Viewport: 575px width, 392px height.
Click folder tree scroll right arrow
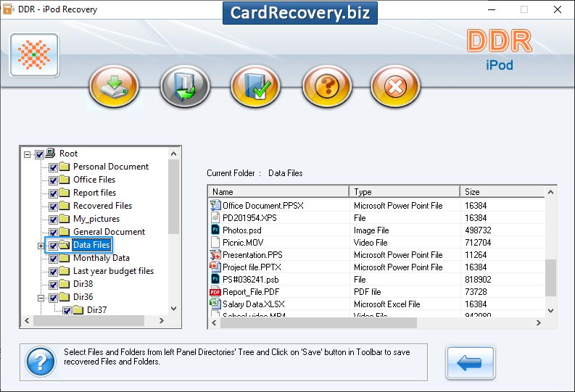pos(162,320)
